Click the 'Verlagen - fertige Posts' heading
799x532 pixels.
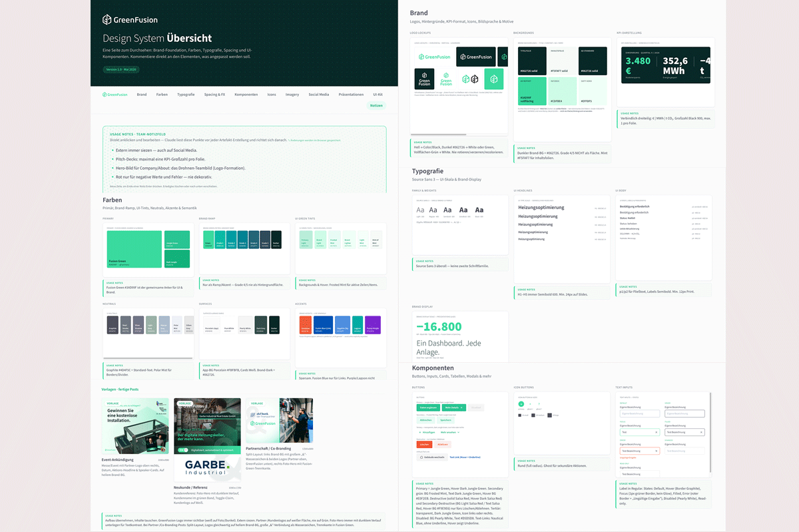tap(120, 390)
